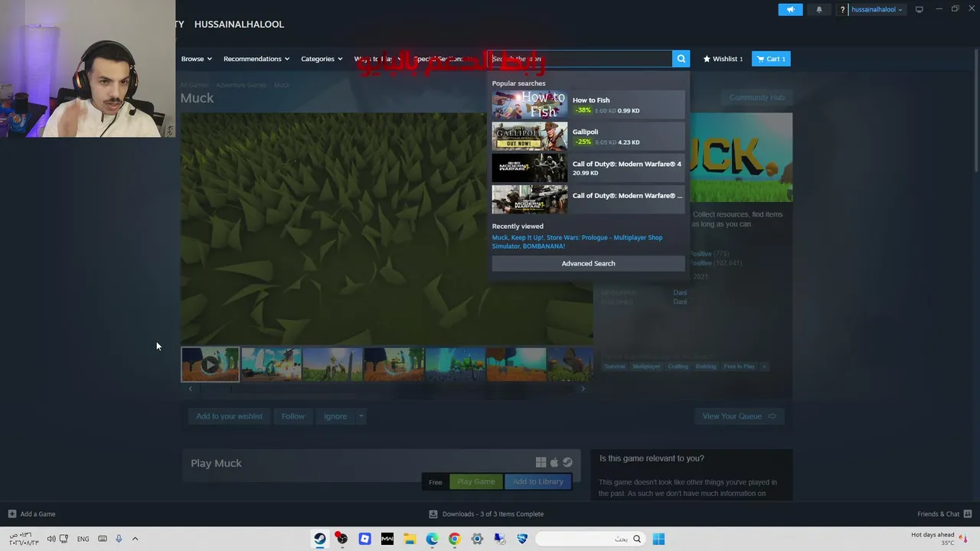Select the first video thumbnail
Screen dimensions: 980x551
pyautogui.click(x=210, y=364)
